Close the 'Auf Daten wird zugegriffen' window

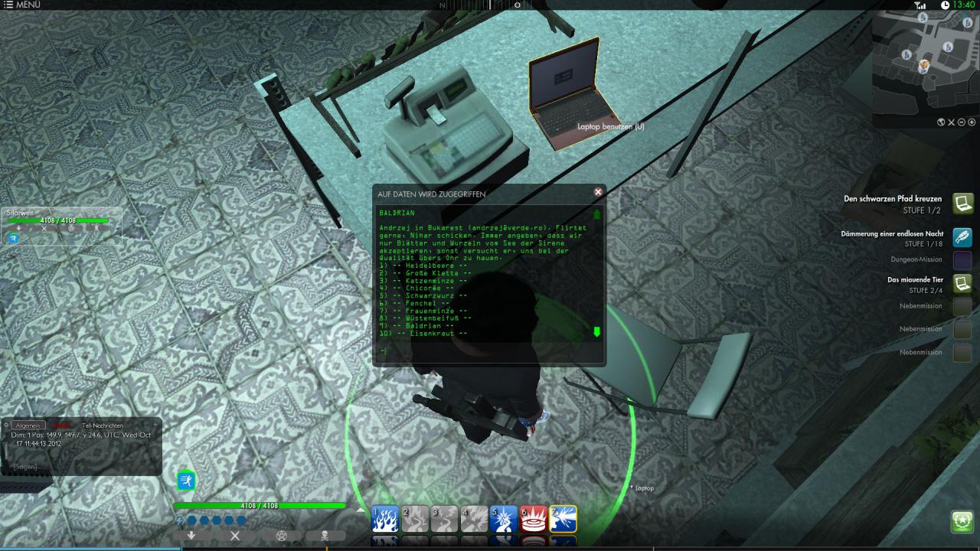pyautogui.click(x=598, y=192)
